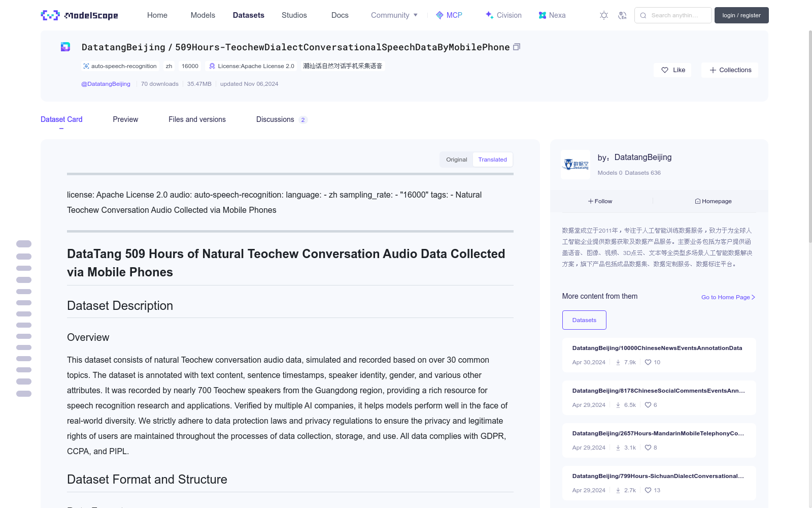The width and height of the screenshot is (812, 508).
Task: Select the Discussions tab
Action: pyautogui.click(x=282, y=119)
